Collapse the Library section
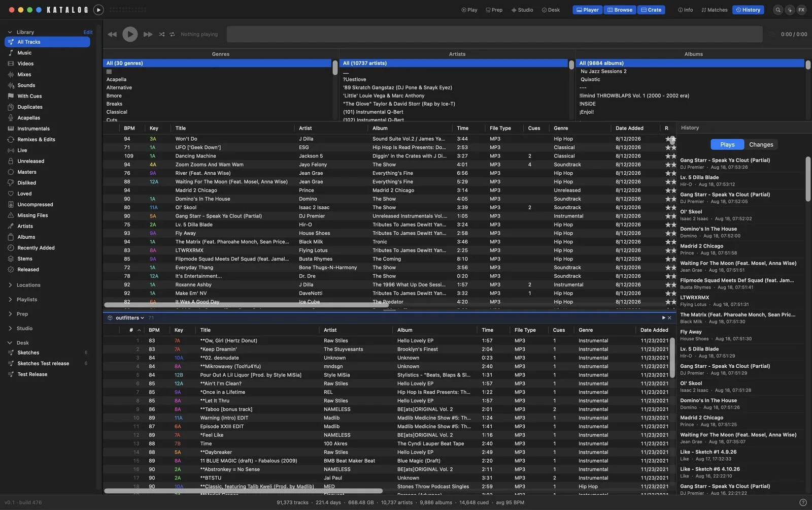 tap(10, 32)
